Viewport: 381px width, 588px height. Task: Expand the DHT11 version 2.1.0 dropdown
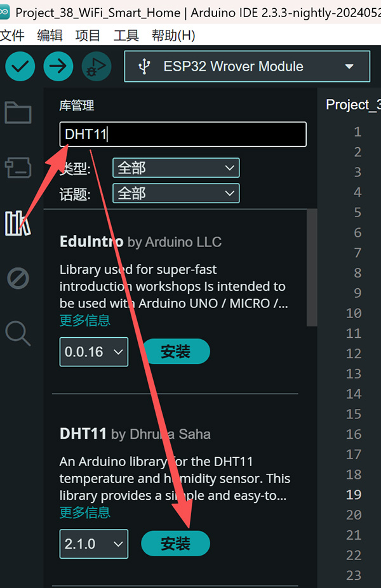(x=94, y=544)
